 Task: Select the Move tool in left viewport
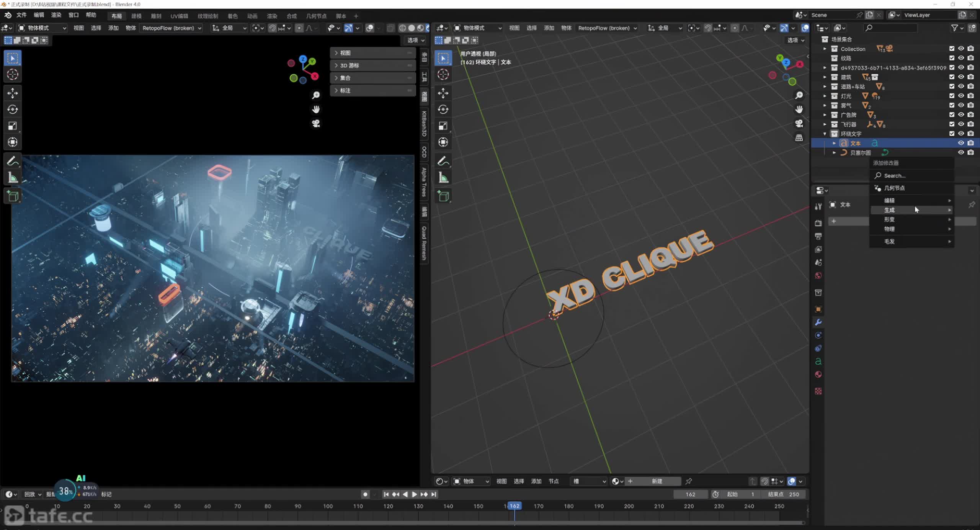pyautogui.click(x=13, y=93)
